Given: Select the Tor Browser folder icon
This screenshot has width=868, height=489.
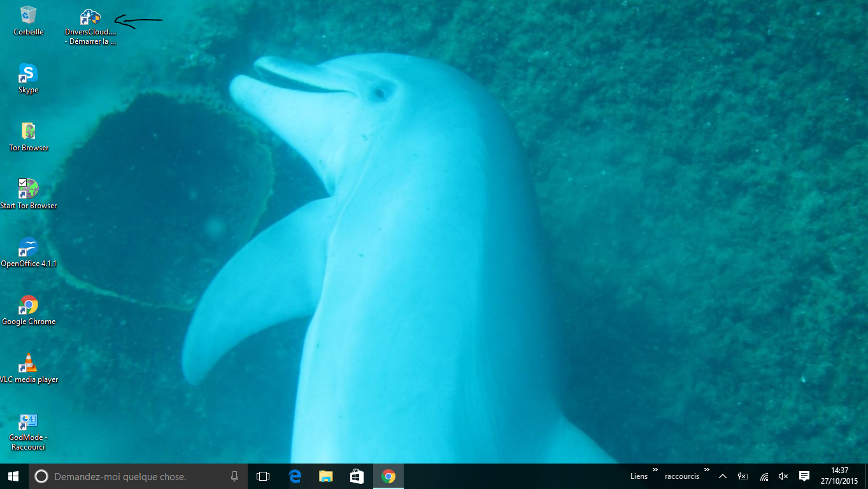Looking at the screenshot, I should [29, 136].
